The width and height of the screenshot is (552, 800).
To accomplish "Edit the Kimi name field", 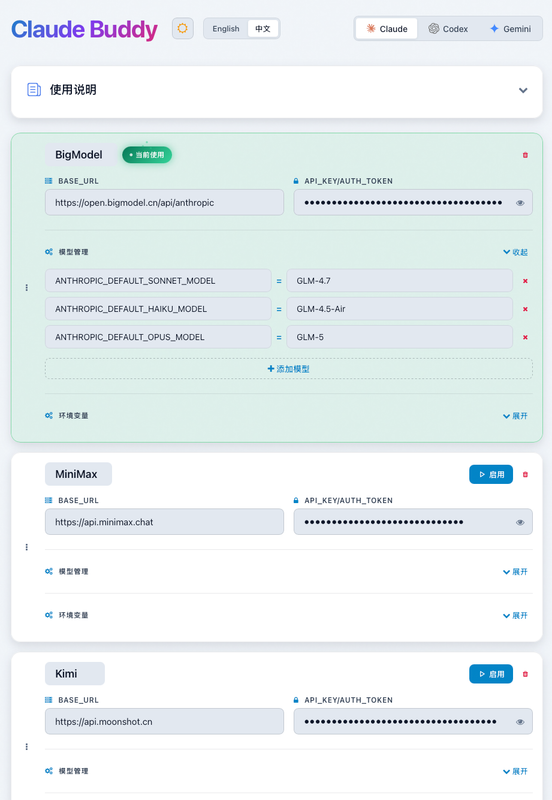I will click(x=75, y=673).
